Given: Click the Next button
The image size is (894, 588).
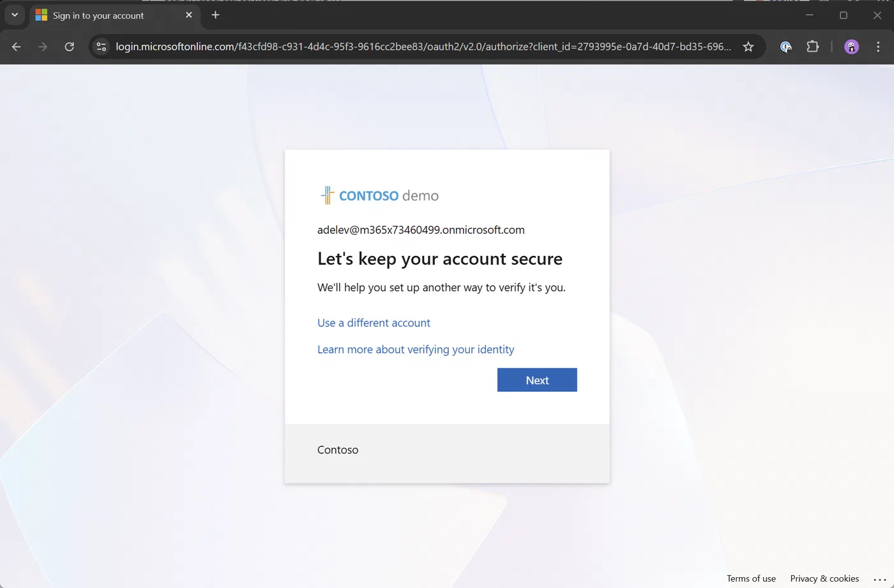Looking at the screenshot, I should (537, 380).
